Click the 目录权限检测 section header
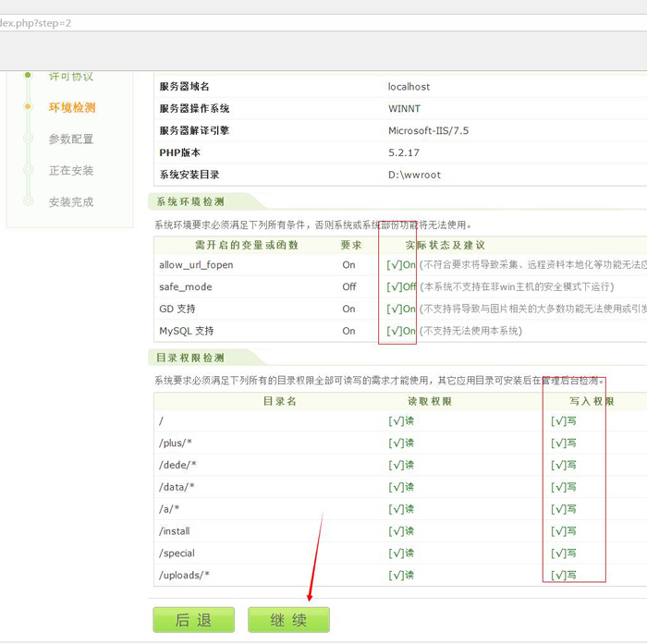Viewport: 647px width, 644px height. click(x=190, y=358)
